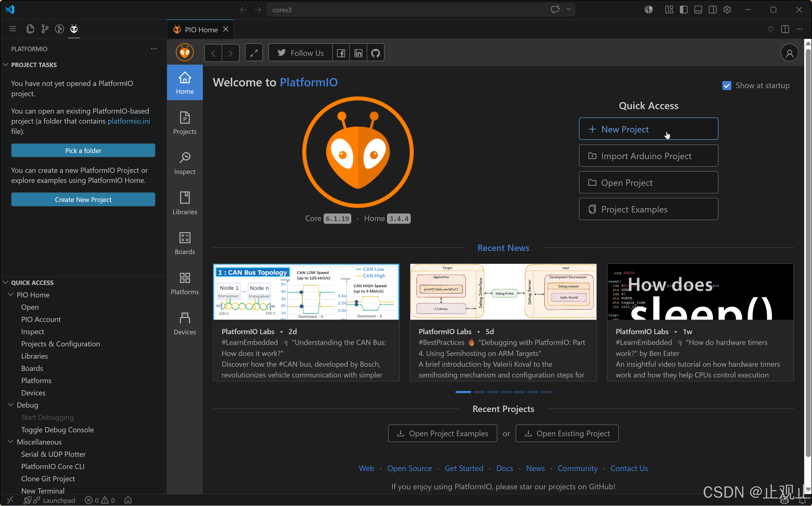Open the Git graph activity icon
812x506 pixels.
click(x=60, y=29)
